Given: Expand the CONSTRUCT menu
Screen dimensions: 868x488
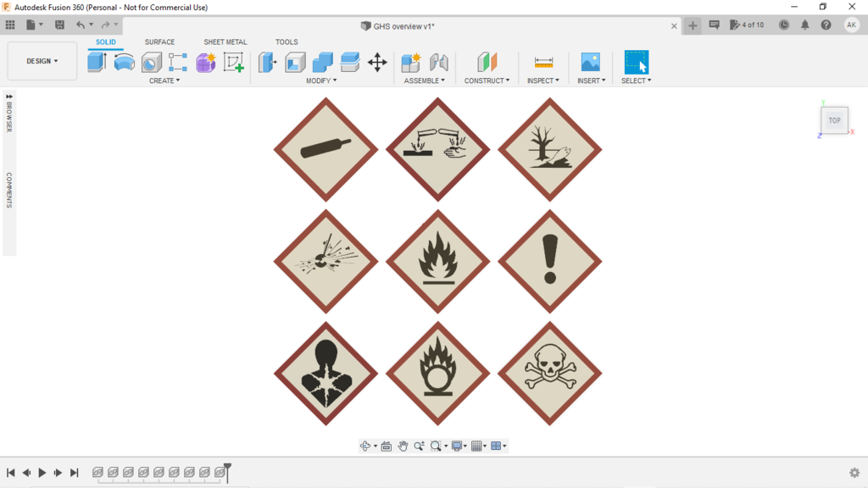Looking at the screenshot, I should tap(487, 80).
